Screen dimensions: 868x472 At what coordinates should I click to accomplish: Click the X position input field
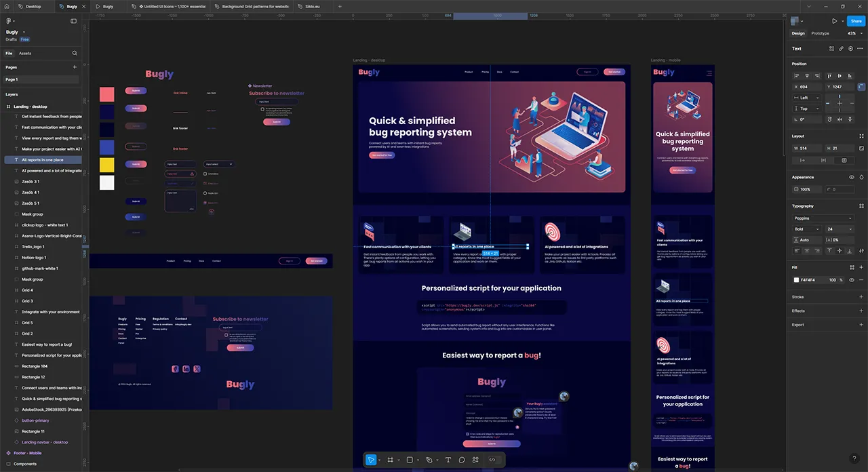(x=806, y=87)
